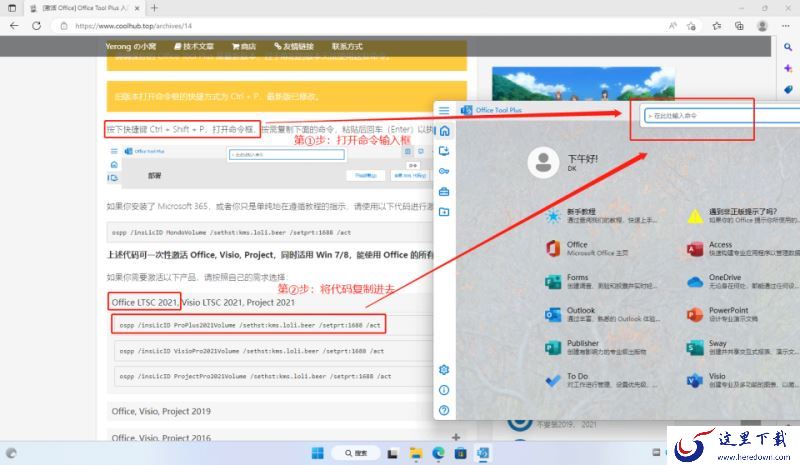Open the Edge tab actions menu icon
800x465 pixels.
coord(12,8)
